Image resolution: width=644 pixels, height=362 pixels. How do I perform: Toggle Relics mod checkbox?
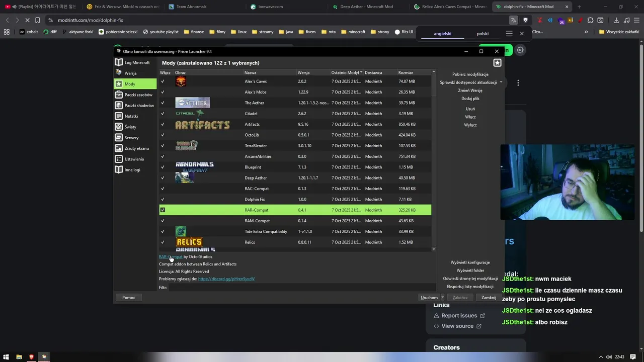[x=163, y=242]
